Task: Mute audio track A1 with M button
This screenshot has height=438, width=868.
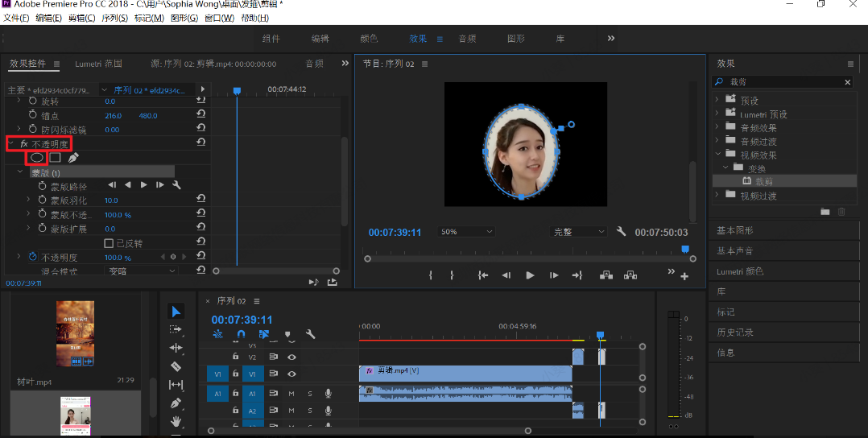Action: coord(291,393)
